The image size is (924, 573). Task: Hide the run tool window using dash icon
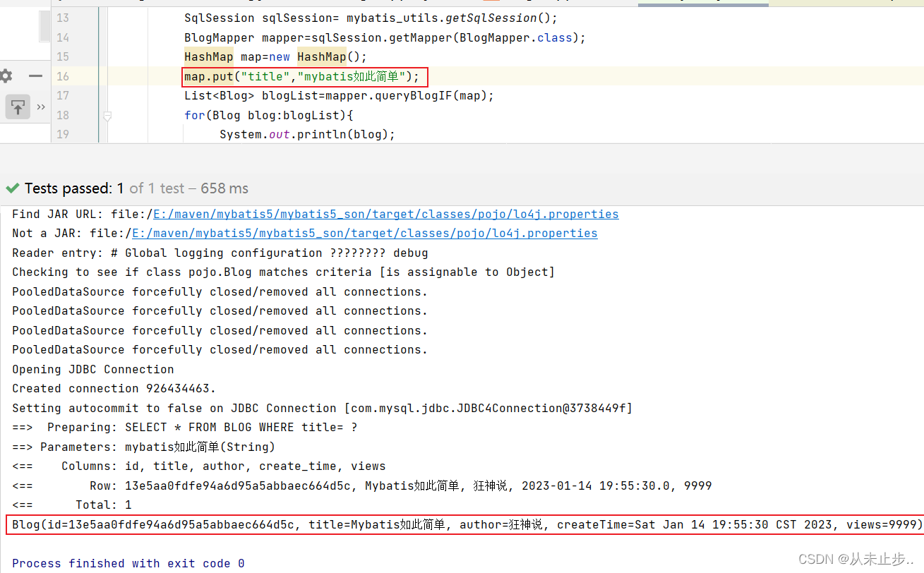[x=35, y=76]
